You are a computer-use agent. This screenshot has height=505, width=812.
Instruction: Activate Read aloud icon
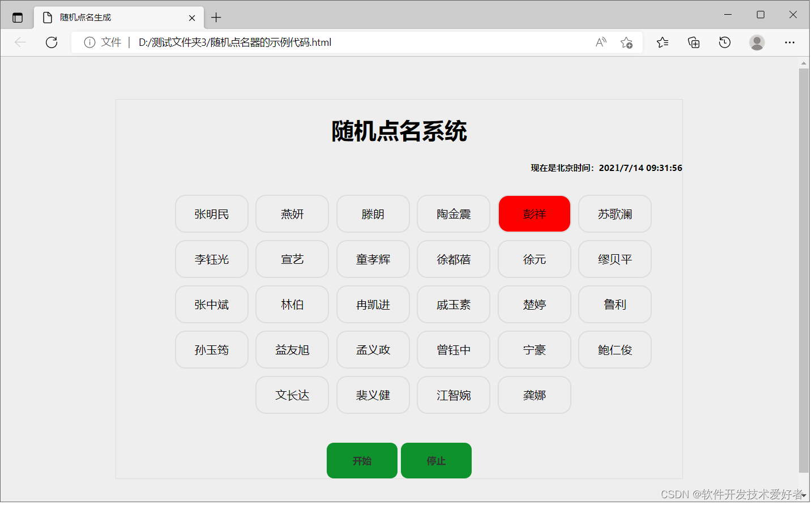tap(601, 42)
